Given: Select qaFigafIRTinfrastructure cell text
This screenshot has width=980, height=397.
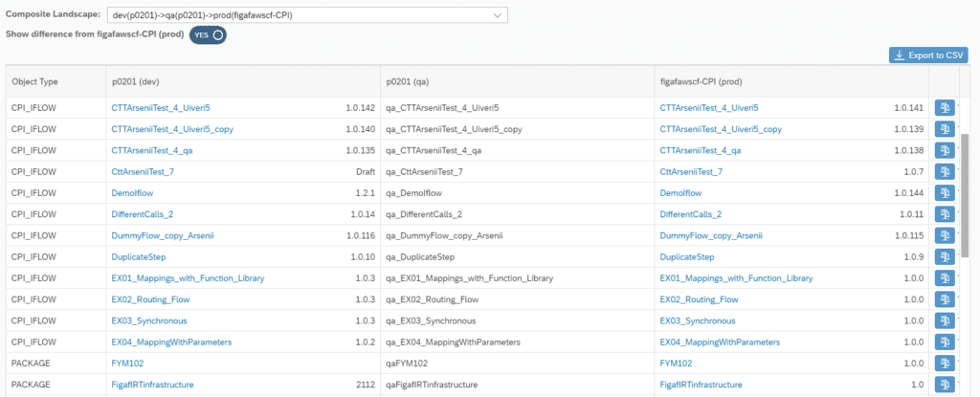Looking at the screenshot, I should point(432,385).
